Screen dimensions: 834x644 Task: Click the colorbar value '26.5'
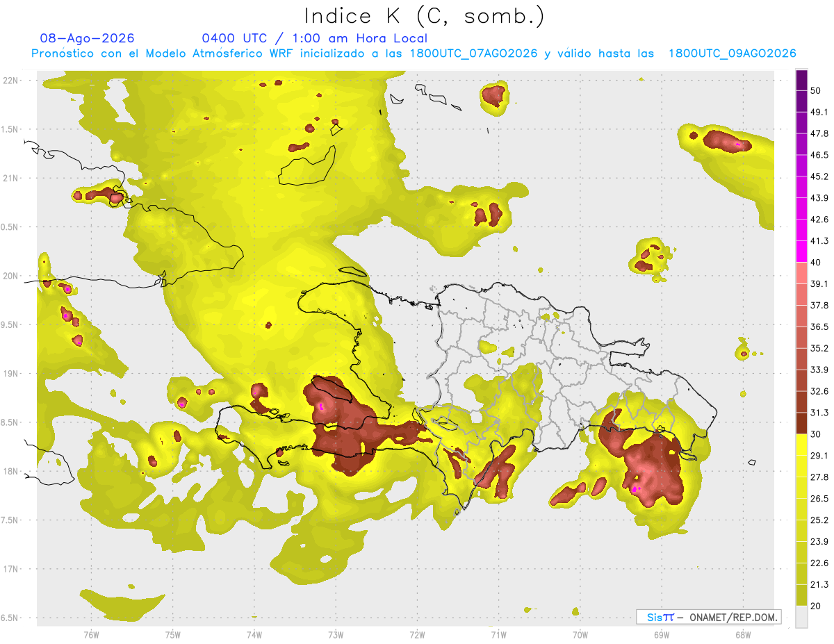point(819,499)
